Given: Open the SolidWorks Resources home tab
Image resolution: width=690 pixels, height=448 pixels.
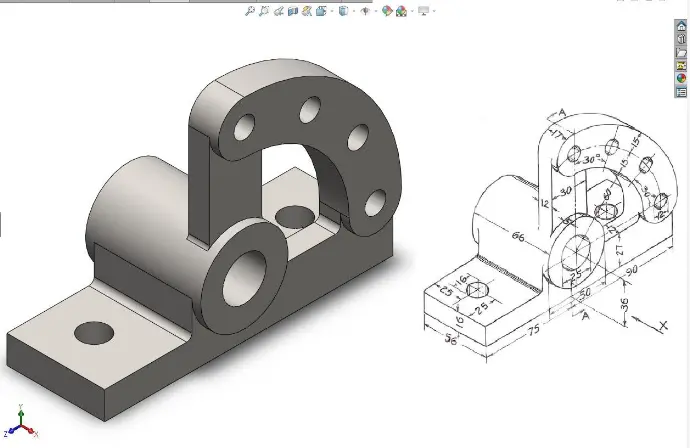Looking at the screenshot, I should tap(681, 26).
